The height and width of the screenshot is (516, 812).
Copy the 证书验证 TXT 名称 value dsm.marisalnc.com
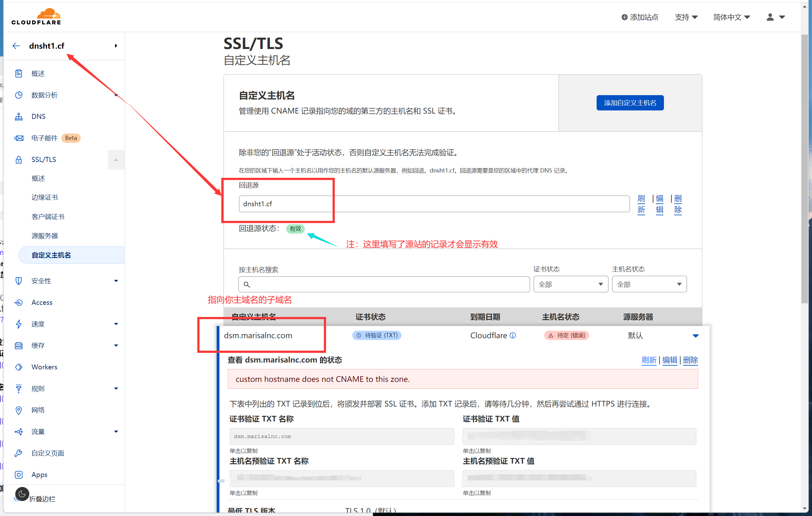click(342, 436)
